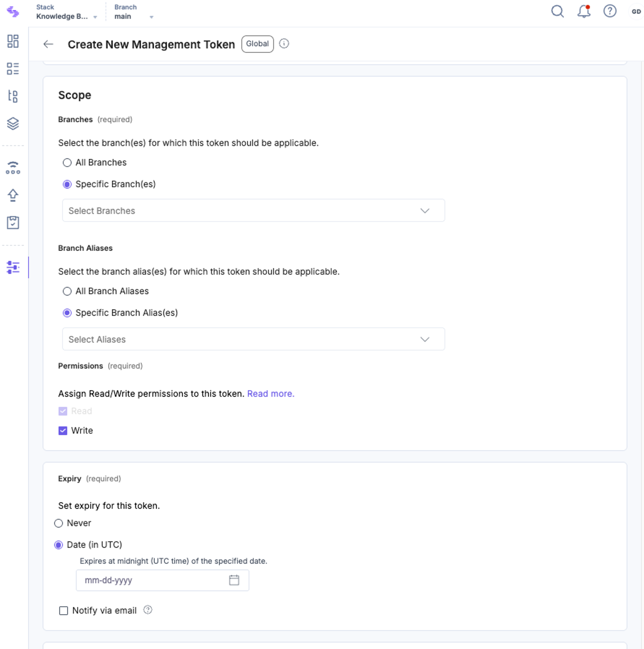644x649 pixels.
Task: Uncheck the Write permission checkbox
Action: point(63,431)
